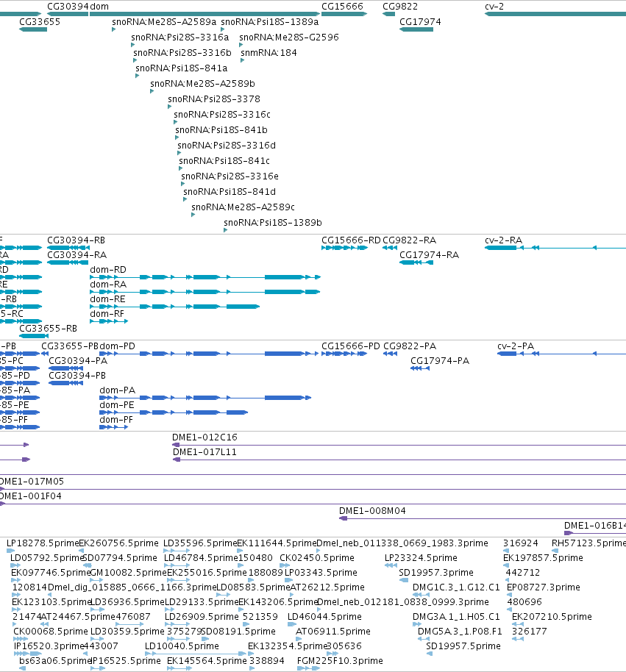
Task: Click snoRNA:Psi28S-3316a feature
Action: point(133,45)
